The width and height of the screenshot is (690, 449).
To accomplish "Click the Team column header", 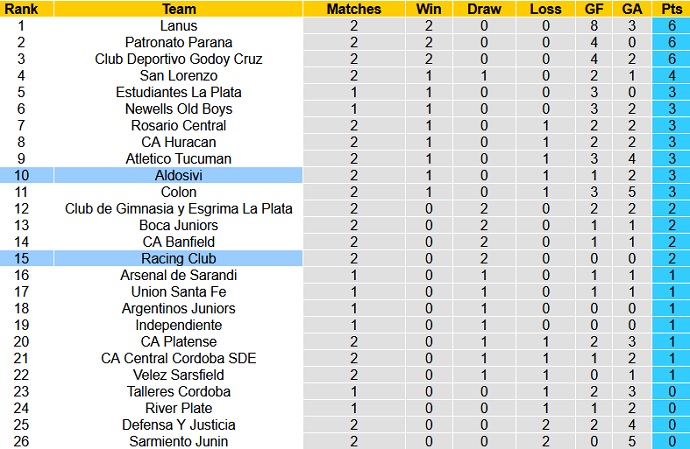I will pyautogui.click(x=179, y=9).
